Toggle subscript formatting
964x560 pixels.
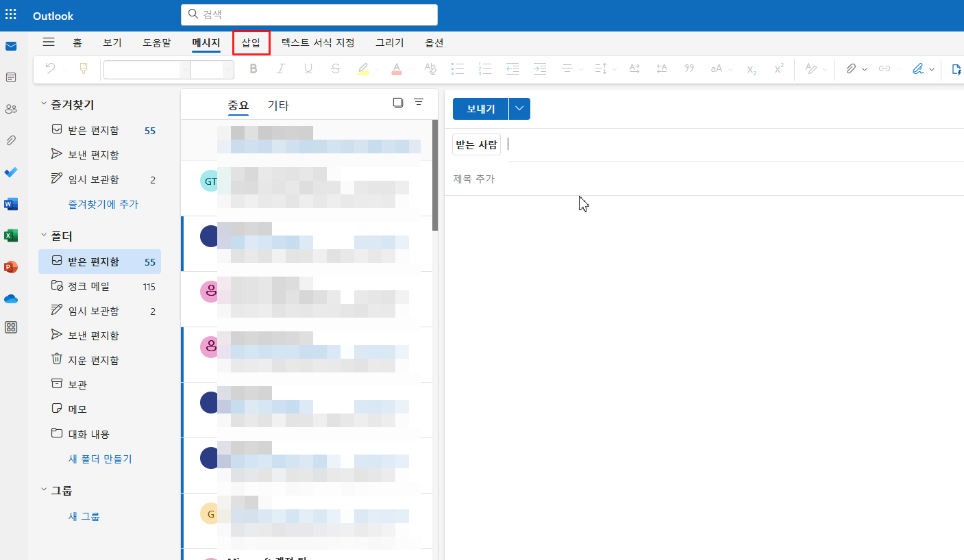coord(752,69)
